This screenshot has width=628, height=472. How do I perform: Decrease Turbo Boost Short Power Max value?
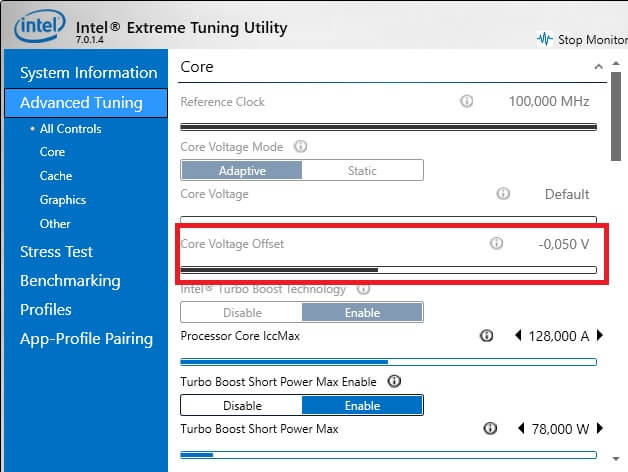[x=521, y=428]
